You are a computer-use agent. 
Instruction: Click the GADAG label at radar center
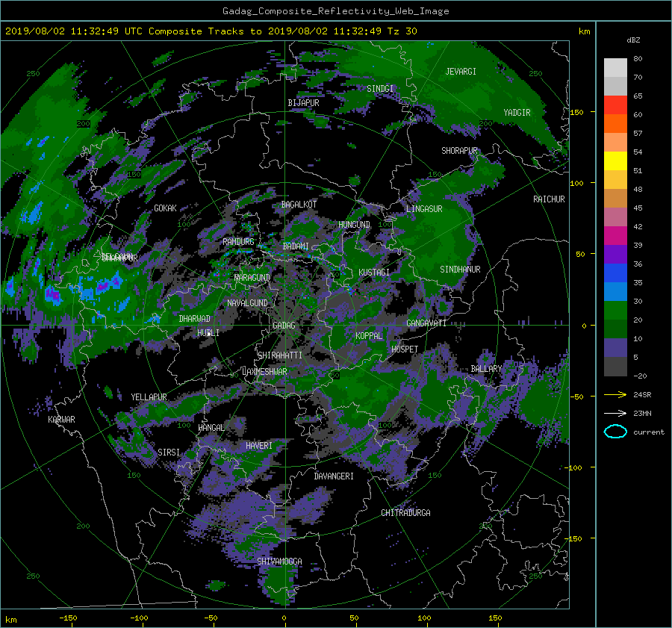pos(284,326)
